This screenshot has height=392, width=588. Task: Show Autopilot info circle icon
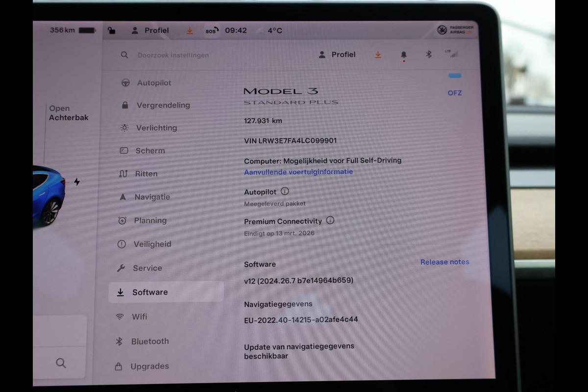(x=285, y=192)
